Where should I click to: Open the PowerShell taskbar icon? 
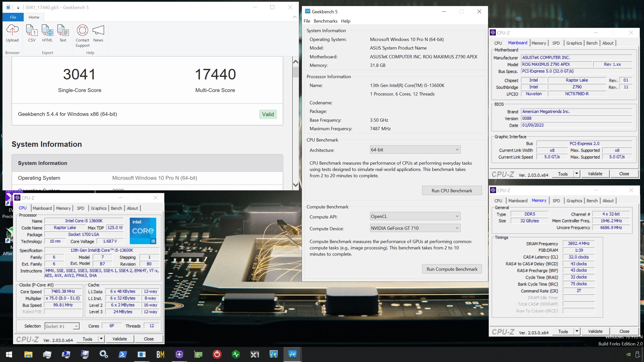coord(123,354)
